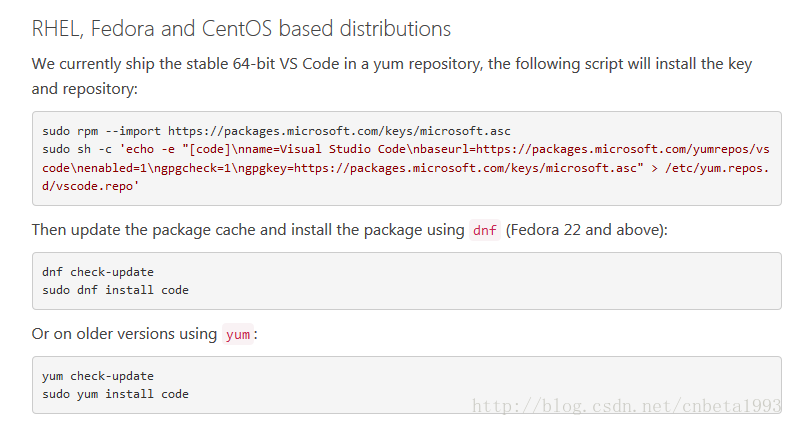Viewport: 793px width, 426px height.
Task: Click the sudo rpm --import command line
Action: (276, 131)
